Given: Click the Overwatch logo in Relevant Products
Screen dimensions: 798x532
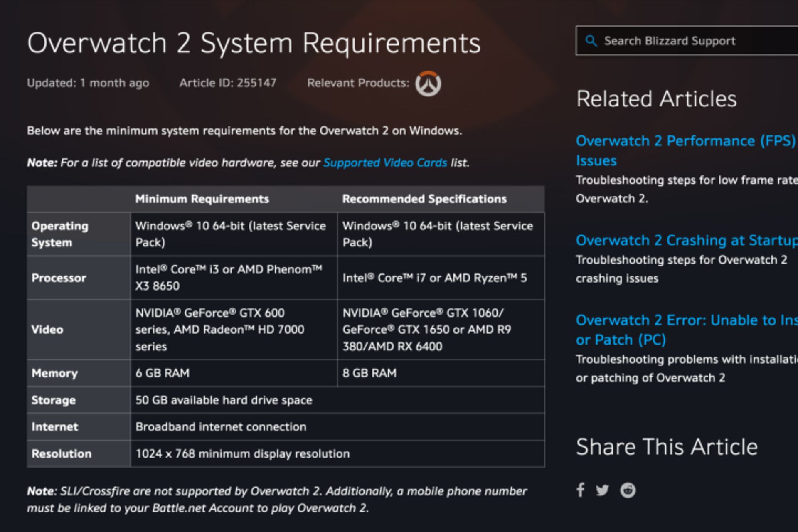Looking at the screenshot, I should tap(429, 83).
